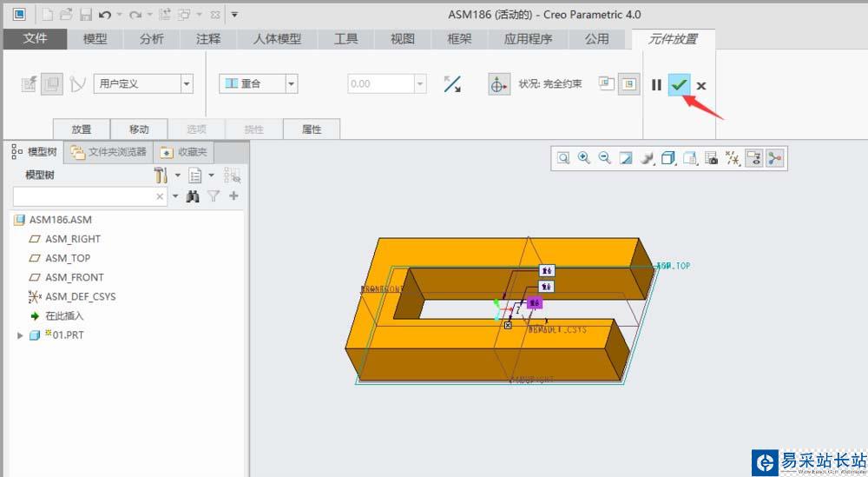Click the Zoom Out magnifier icon
This screenshot has height=477, width=868.
coord(604,158)
